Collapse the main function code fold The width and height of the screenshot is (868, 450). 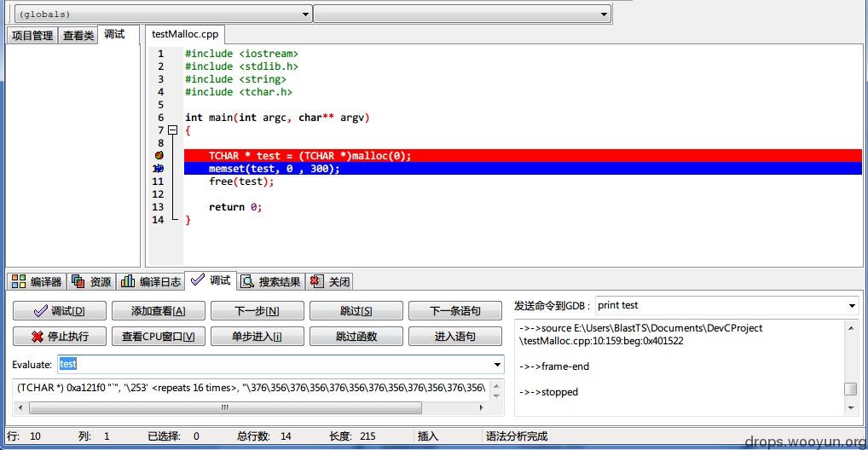click(173, 130)
